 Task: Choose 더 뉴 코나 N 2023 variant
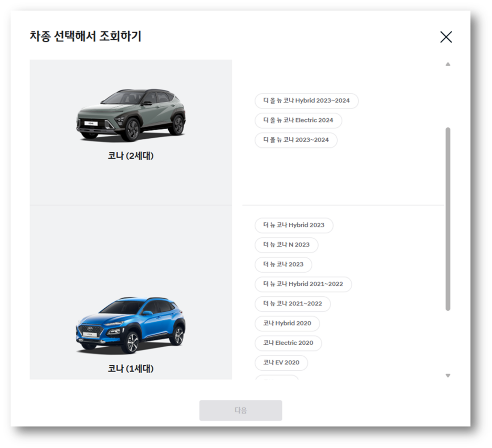pos(286,245)
